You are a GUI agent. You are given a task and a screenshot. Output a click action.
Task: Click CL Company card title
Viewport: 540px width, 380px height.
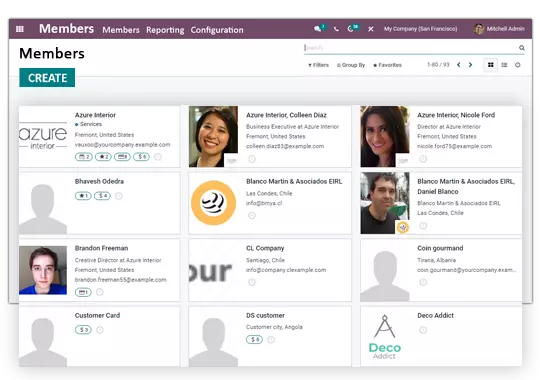click(x=265, y=248)
